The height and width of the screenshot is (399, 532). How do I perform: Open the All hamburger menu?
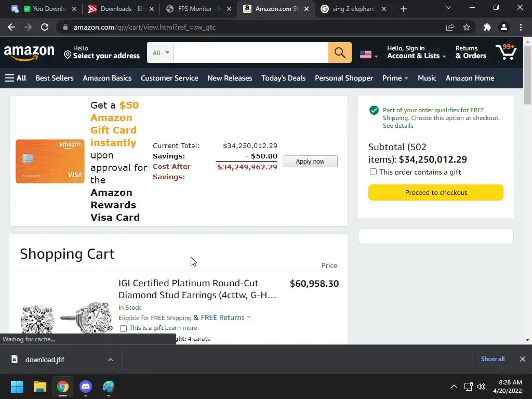coord(16,78)
